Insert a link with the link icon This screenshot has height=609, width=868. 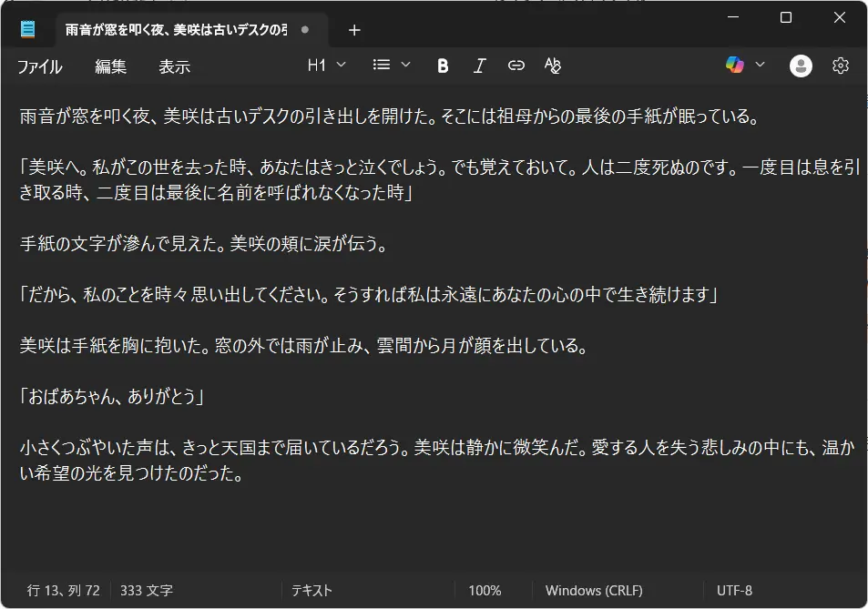pos(516,66)
